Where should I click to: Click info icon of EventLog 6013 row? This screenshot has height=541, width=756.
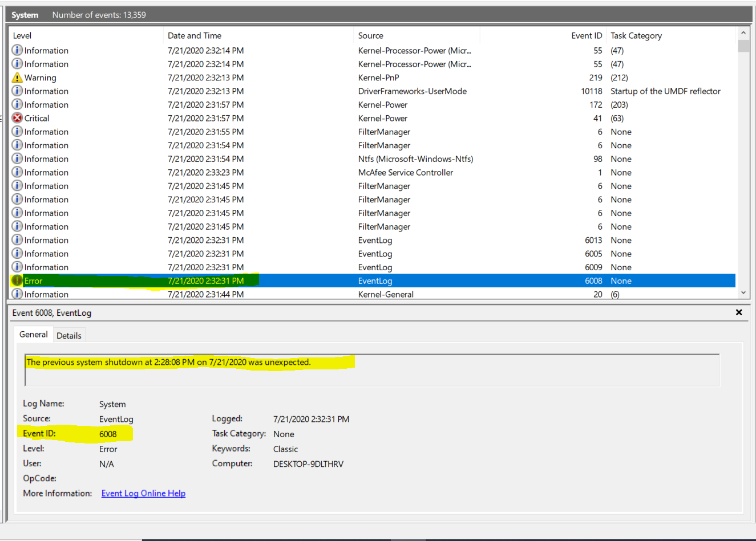[x=17, y=240]
